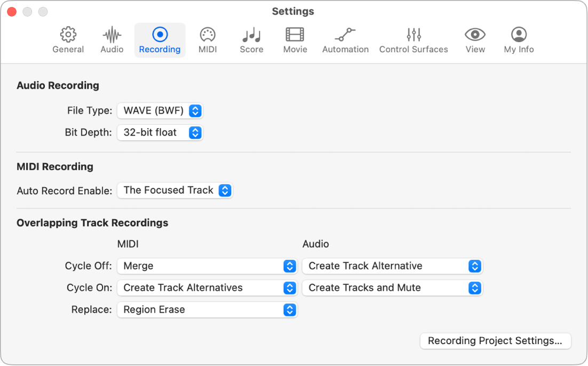The width and height of the screenshot is (588, 366).
Task: Open the Bit Depth dropdown showing 32-bit float
Action: [160, 133]
